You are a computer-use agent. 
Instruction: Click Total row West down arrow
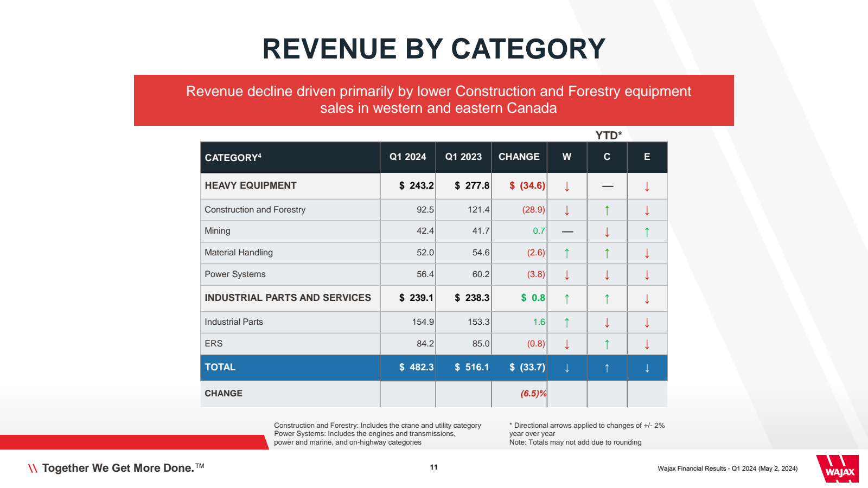(x=567, y=368)
